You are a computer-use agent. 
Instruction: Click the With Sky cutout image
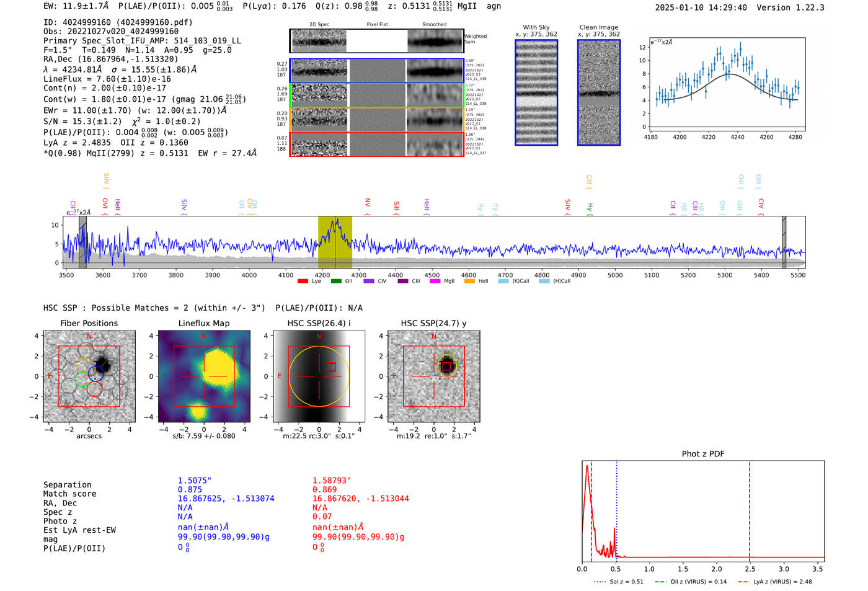(536, 92)
